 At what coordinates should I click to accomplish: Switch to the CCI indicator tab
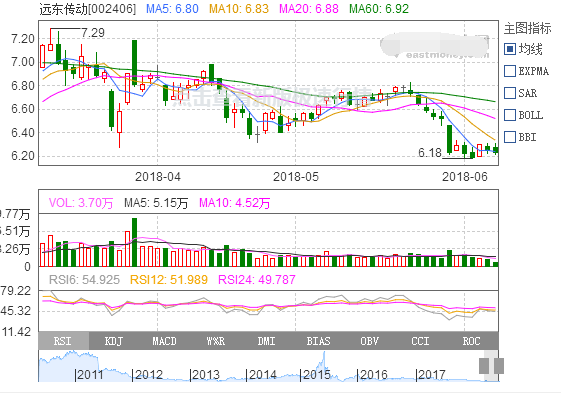(x=420, y=341)
